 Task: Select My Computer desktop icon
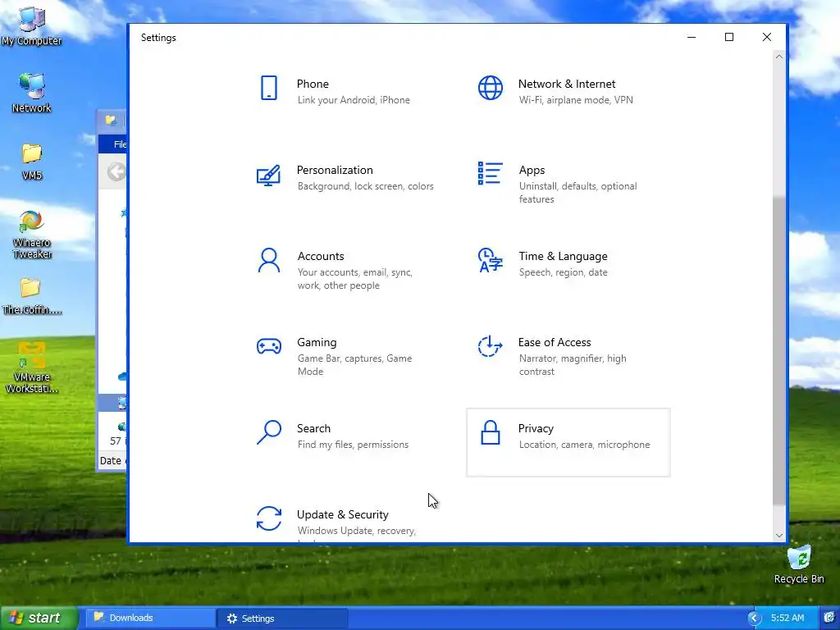point(32,25)
